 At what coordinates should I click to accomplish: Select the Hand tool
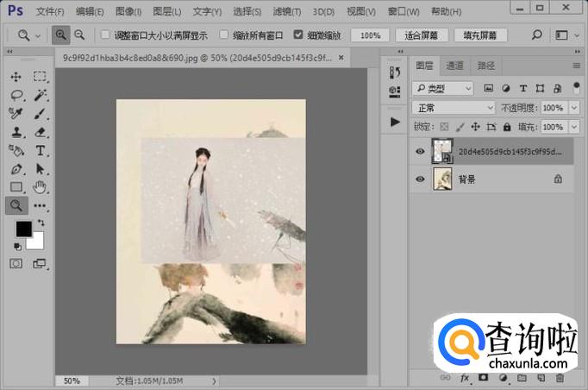point(40,186)
